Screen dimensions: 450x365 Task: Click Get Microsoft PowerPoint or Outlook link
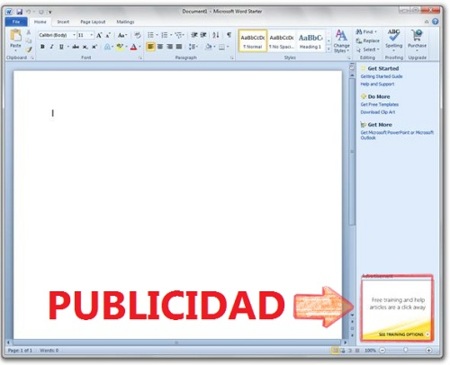397,135
